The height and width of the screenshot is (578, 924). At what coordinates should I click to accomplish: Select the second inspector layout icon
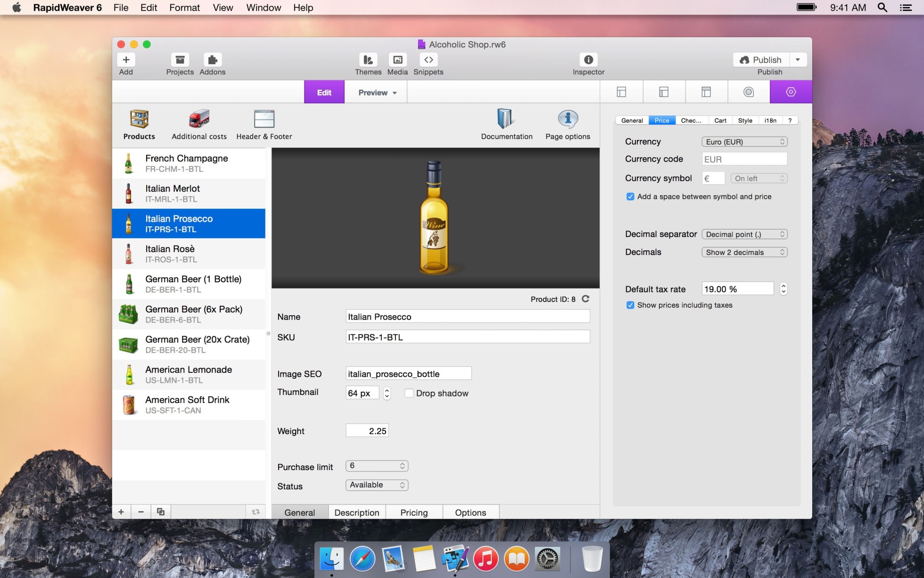(x=664, y=92)
